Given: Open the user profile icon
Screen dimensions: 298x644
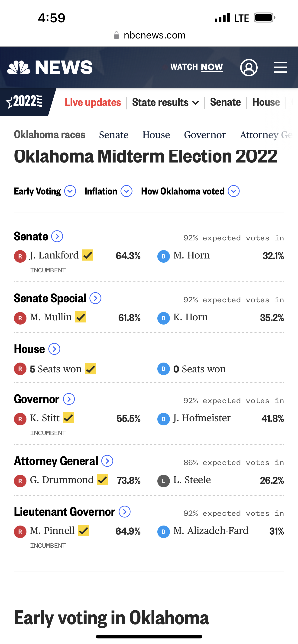Looking at the screenshot, I should 249,67.
